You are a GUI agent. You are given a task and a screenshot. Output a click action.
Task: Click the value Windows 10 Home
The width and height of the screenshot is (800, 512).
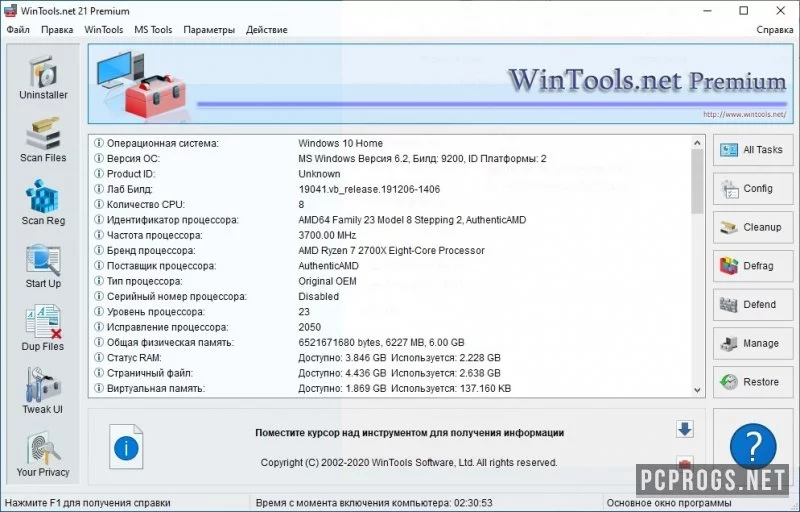click(x=340, y=143)
